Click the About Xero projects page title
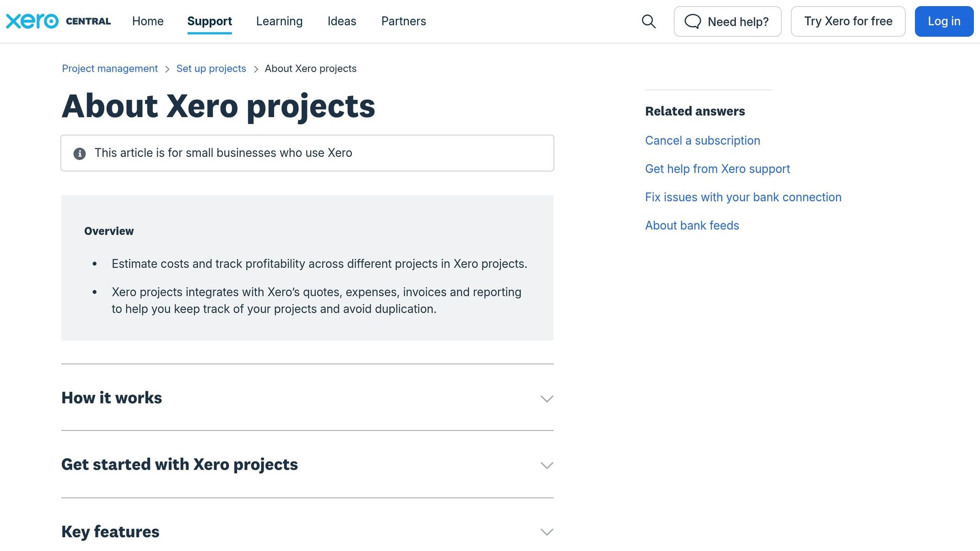Image resolution: width=980 pixels, height=551 pixels. pos(218,106)
